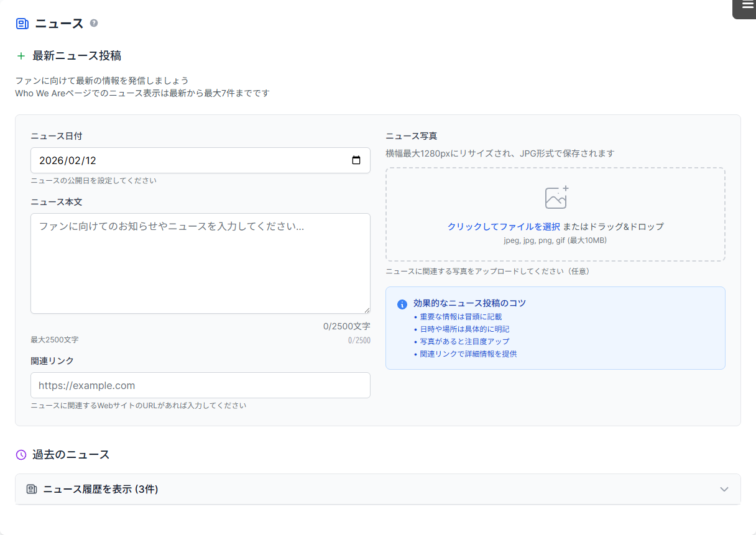Click the 関連リンク URL input field
Image resolution: width=756 pixels, height=535 pixels.
(200, 385)
